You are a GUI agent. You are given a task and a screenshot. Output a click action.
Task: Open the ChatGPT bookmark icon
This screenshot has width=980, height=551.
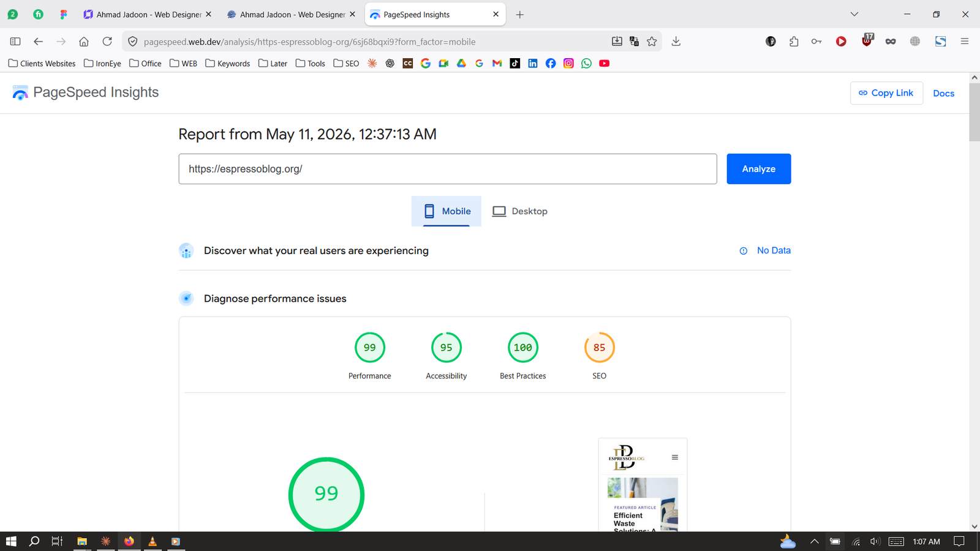(x=390, y=64)
